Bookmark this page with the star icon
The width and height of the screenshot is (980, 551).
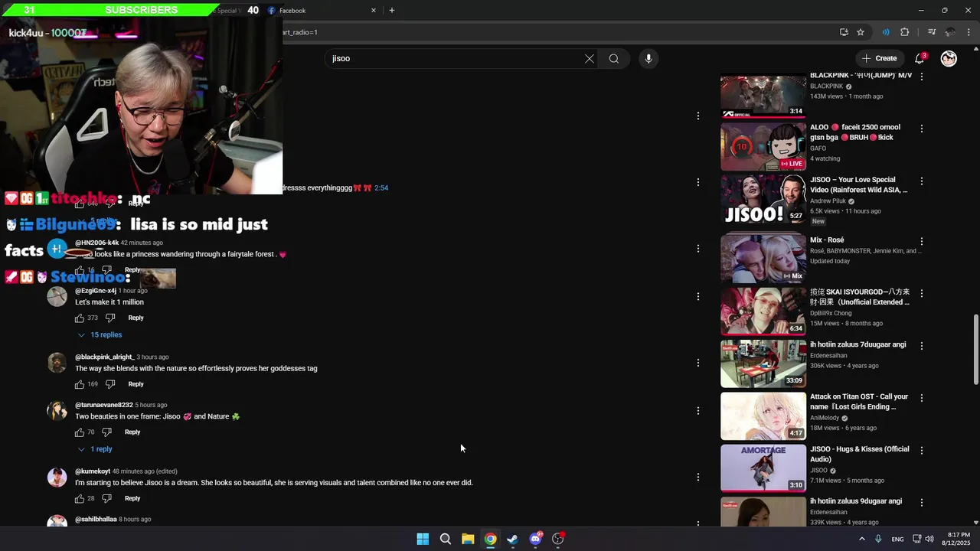[861, 32]
